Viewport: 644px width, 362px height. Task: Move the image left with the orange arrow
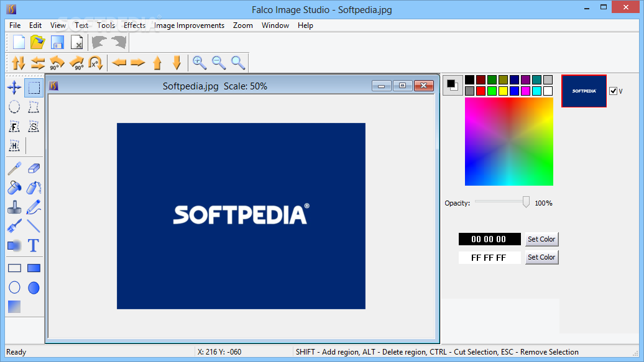(x=119, y=63)
